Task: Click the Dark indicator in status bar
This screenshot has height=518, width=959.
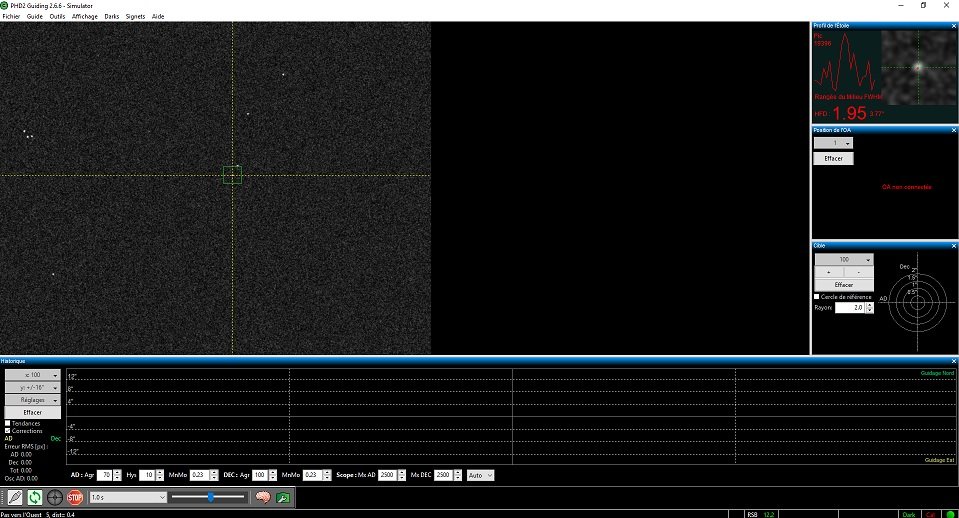Action: [909, 514]
